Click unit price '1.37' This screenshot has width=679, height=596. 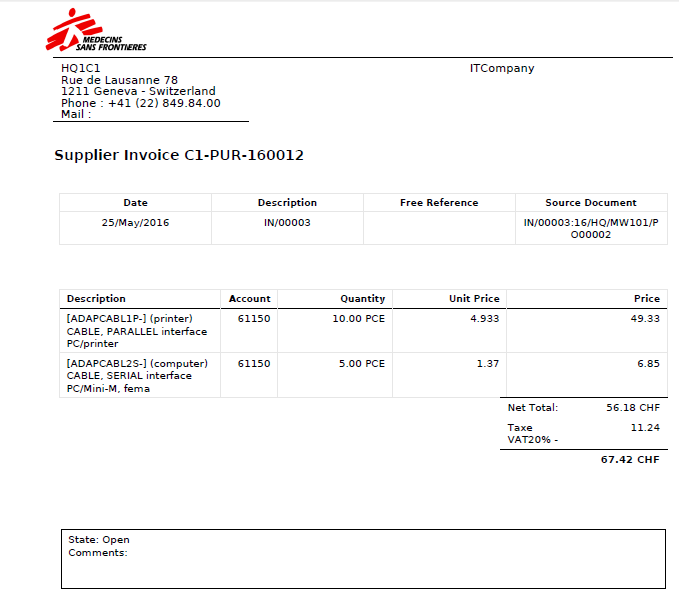tap(488, 364)
